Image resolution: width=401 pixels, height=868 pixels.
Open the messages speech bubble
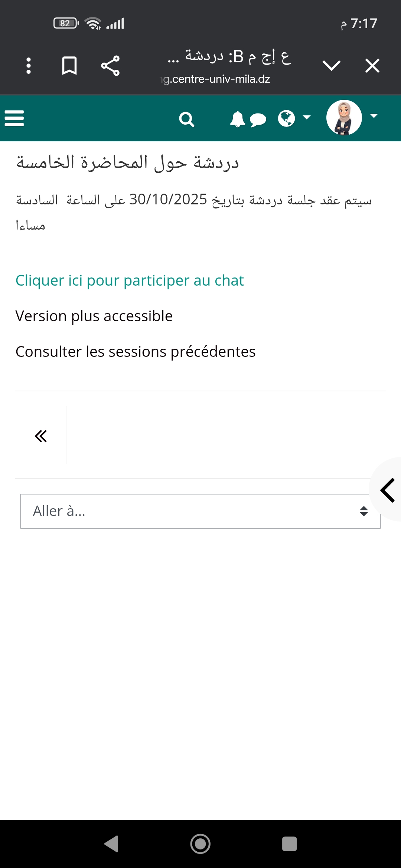[x=258, y=120]
